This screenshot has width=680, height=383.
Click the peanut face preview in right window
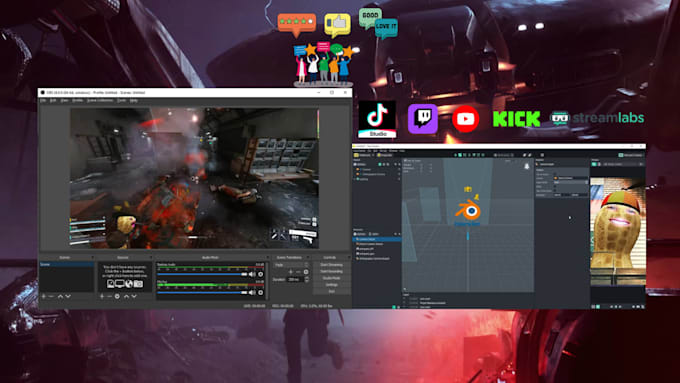(618, 231)
